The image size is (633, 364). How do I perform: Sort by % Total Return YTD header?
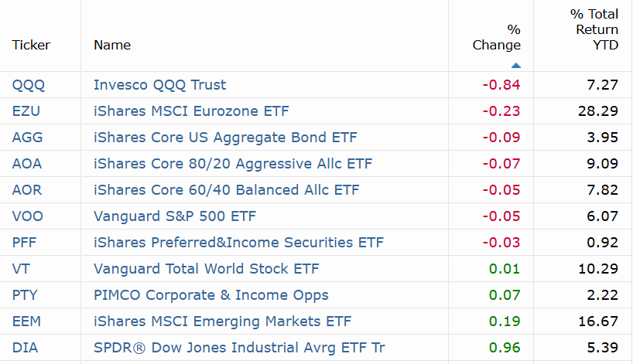click(594, 29)
